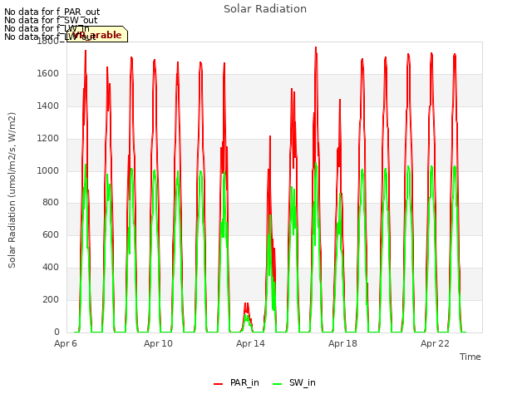Viewport: 532px width, 399px height.
Task: Click the 1000 y-axis tick label
Action: pyautogui.click(x=48, y=170)
